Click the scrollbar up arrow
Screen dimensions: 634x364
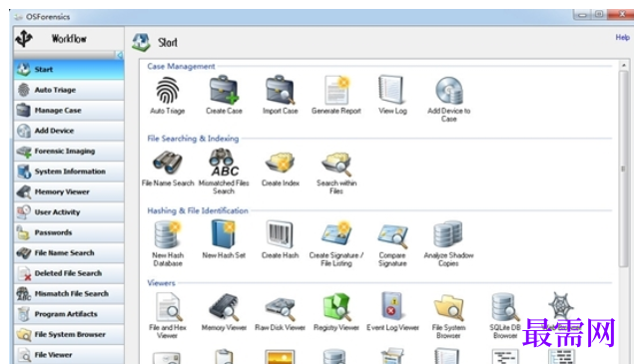coord(623,65)
